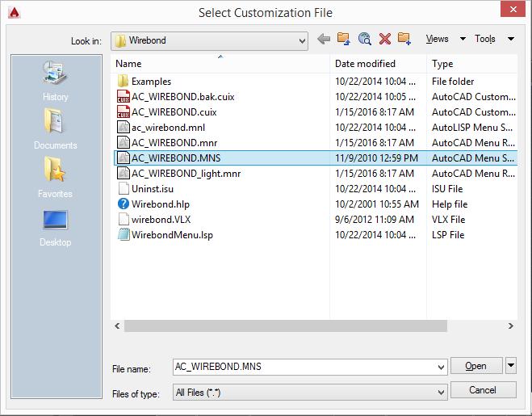Close the Select Customization File dialog

[x=513, y=9]
